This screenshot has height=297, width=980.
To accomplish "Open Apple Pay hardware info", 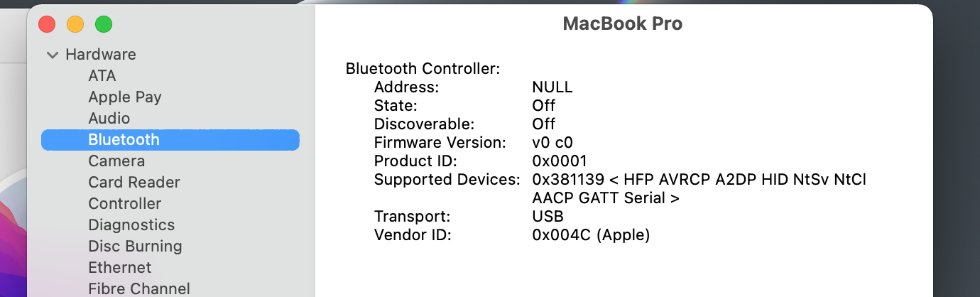I will [x=124, y=97].
